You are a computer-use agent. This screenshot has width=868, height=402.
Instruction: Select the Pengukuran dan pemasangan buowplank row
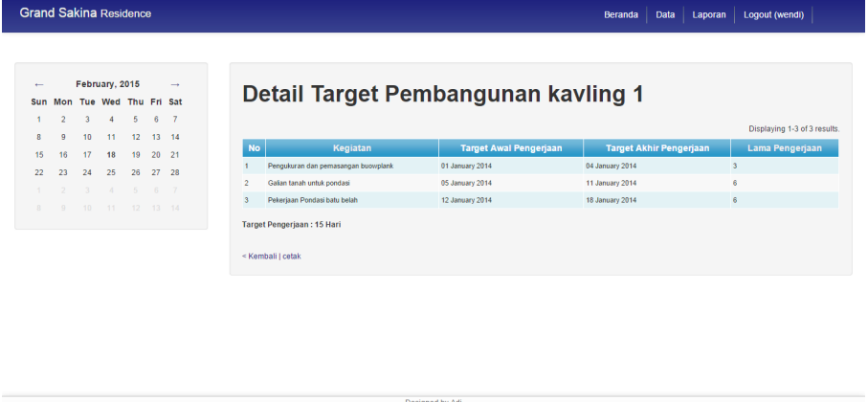pos(330,166)
